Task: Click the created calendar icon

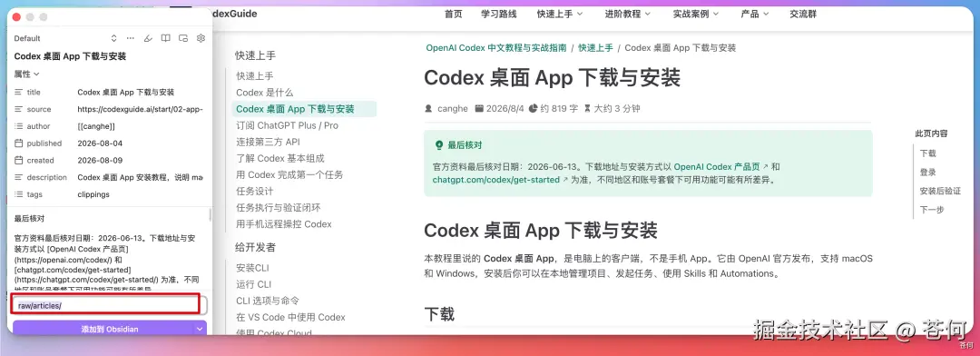Action: 19,160
